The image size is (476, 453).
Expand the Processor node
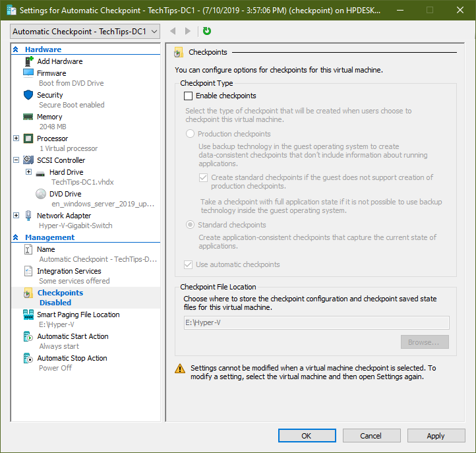16,138
